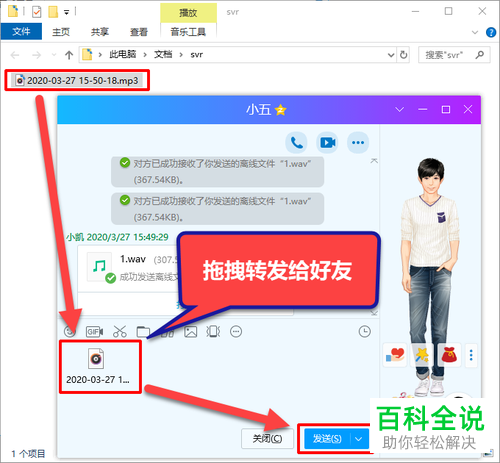Click the search magnifier in Explorer
Screen dimensions: 500x463
(480, 55)
